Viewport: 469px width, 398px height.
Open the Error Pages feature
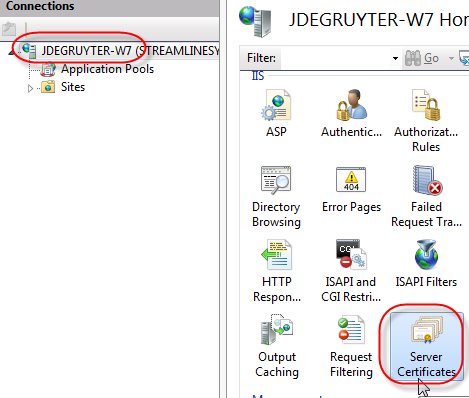[x=351, y=189]
